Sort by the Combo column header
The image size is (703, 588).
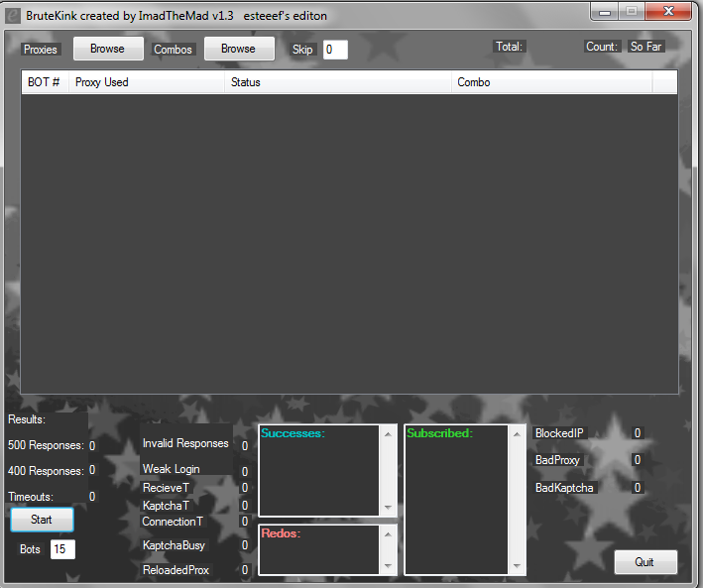[x=551, y=82]
